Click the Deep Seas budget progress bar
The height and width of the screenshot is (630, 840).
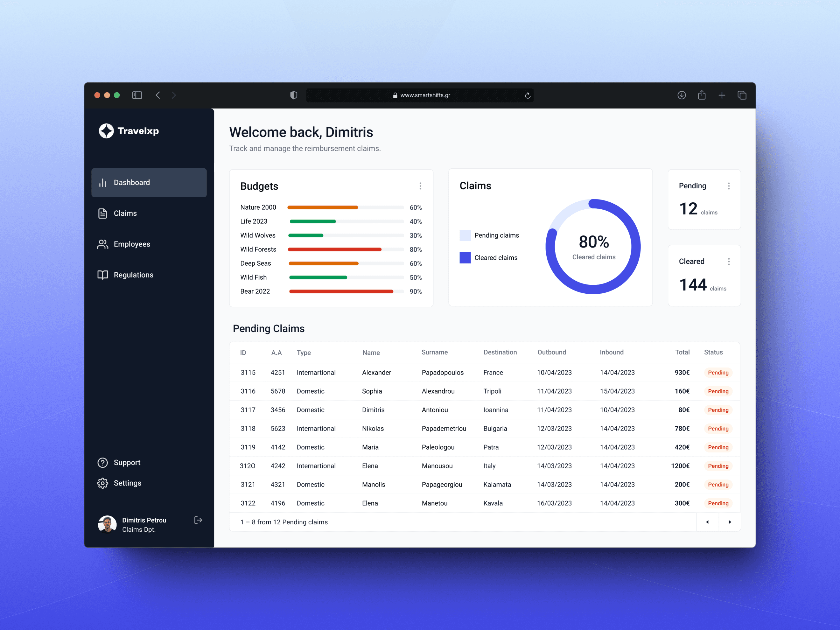(x=346, y=263)
